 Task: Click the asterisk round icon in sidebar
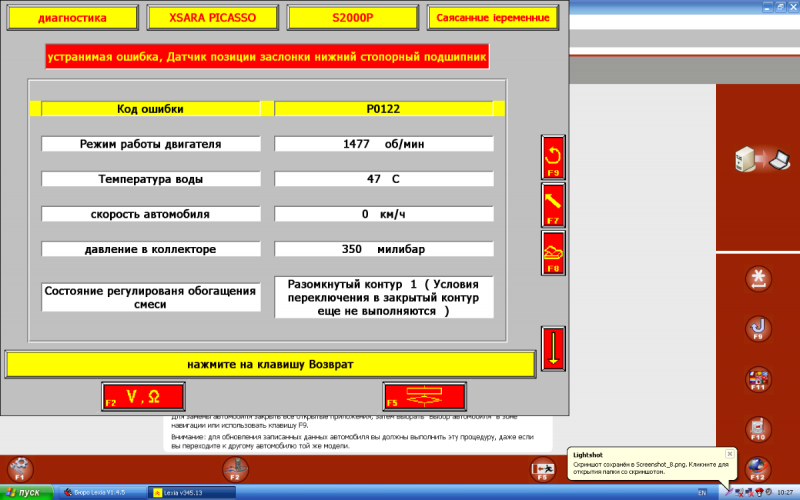coord(758,279)
